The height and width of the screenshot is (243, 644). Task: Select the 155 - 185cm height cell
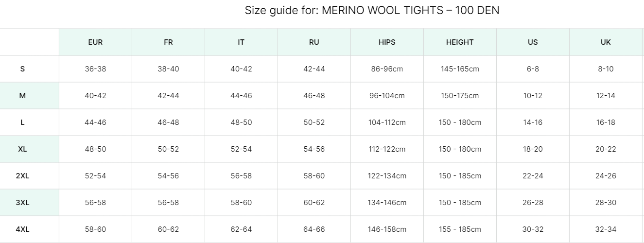(x=460, y=229)
